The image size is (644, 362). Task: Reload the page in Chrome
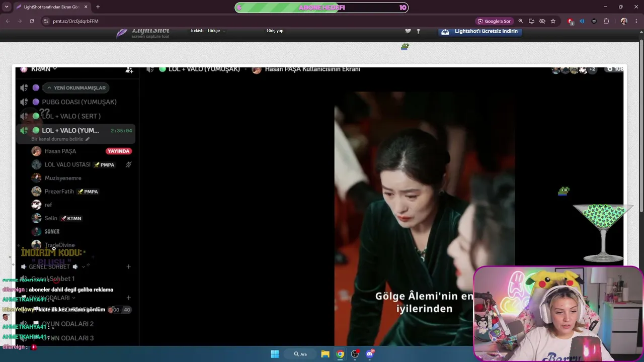click(x=32, y=21)
